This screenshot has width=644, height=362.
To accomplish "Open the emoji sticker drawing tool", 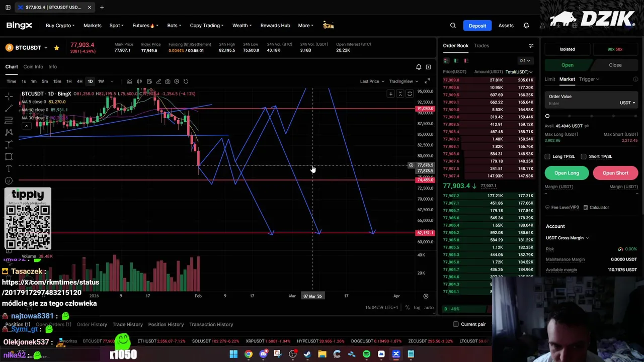I will 9,180.
